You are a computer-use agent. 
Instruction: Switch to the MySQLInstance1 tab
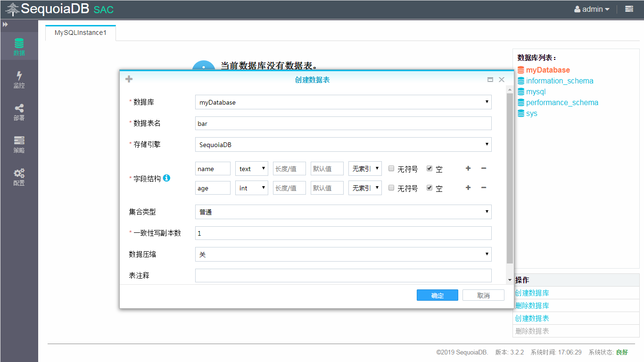pos(81,33)
